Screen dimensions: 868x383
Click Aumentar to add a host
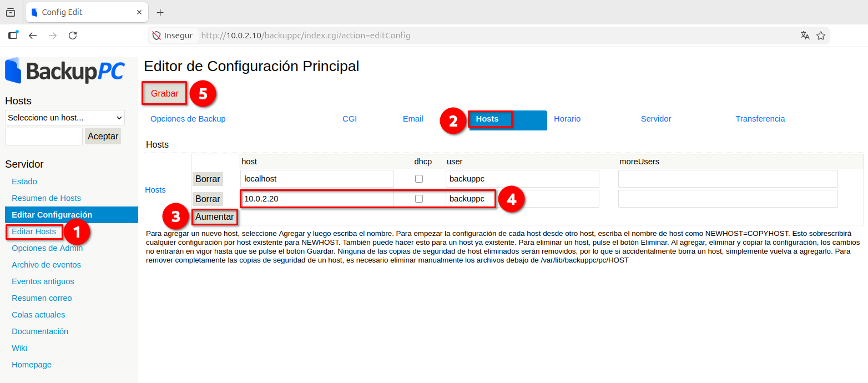(x=215, y=217)
